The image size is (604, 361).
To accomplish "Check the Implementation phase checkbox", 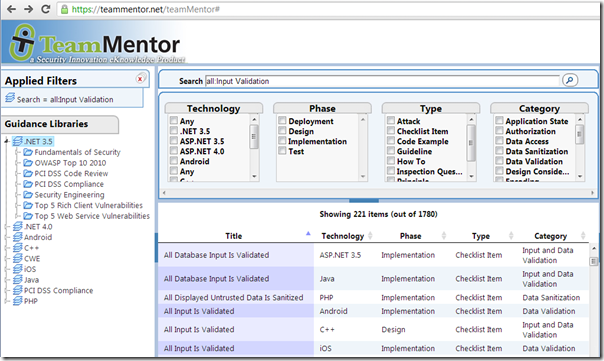I will point(282,141).
